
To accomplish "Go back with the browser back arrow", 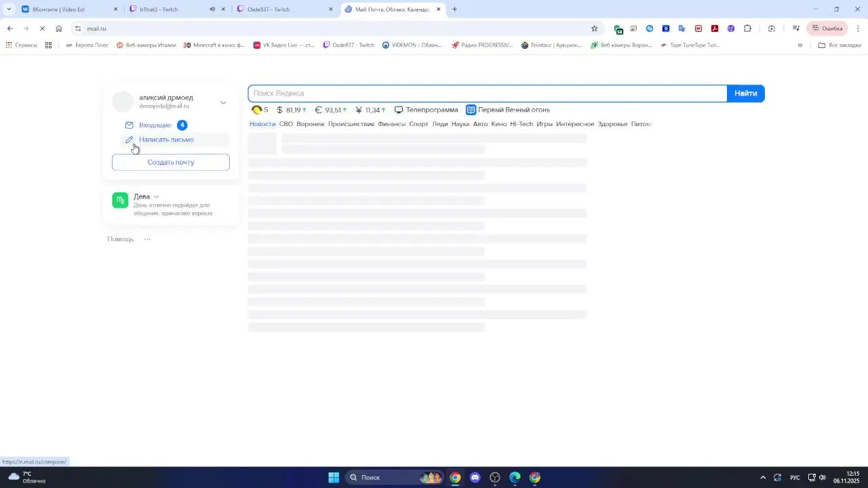I will click(x=9, y=28).
